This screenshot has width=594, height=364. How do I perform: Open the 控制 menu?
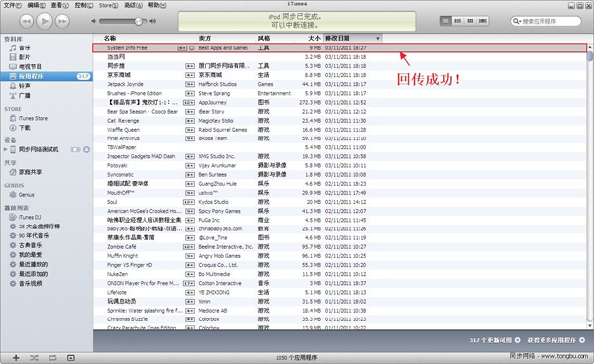84,5
